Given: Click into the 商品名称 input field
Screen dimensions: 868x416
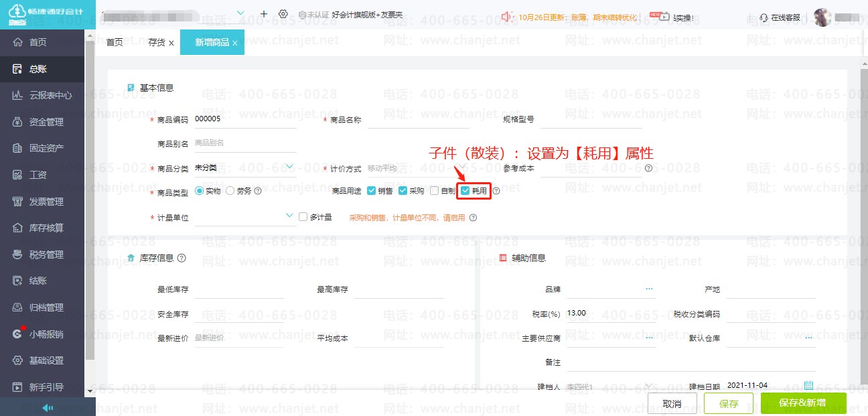Looking at the screenshot, I should (418, 120).
